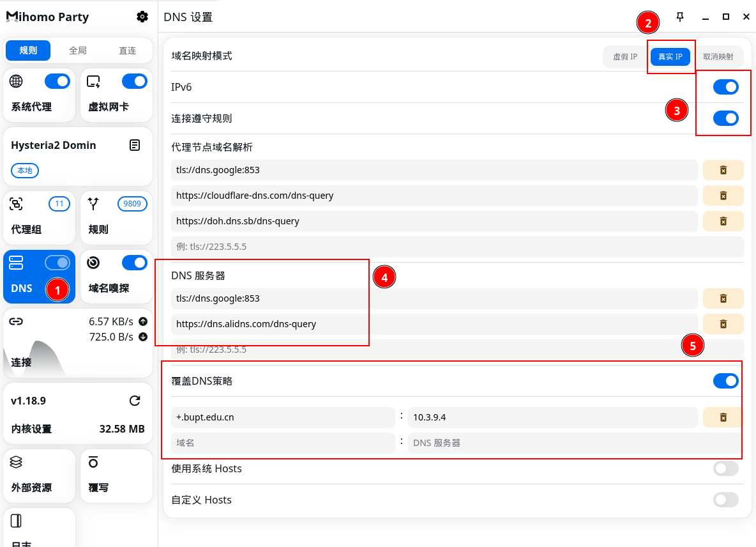
Task: Remove the dns.alidns.com DNS server entry
Action: point(723,324)
